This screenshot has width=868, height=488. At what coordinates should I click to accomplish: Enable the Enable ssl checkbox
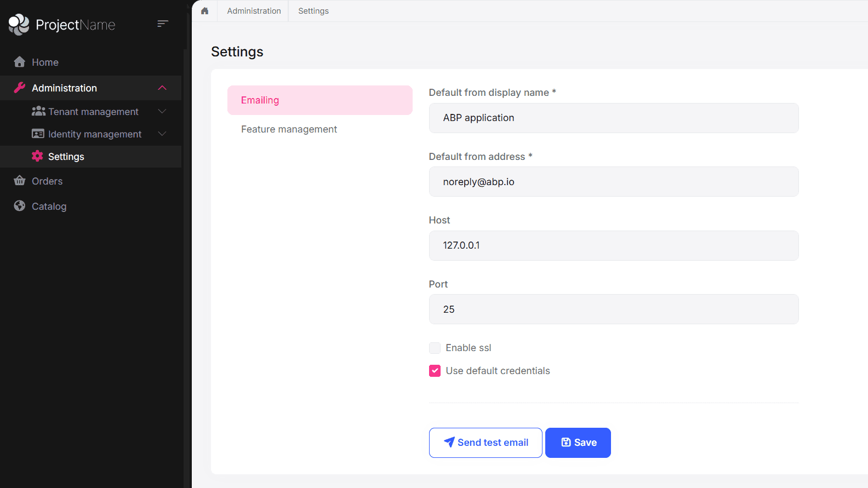[435, 348]
